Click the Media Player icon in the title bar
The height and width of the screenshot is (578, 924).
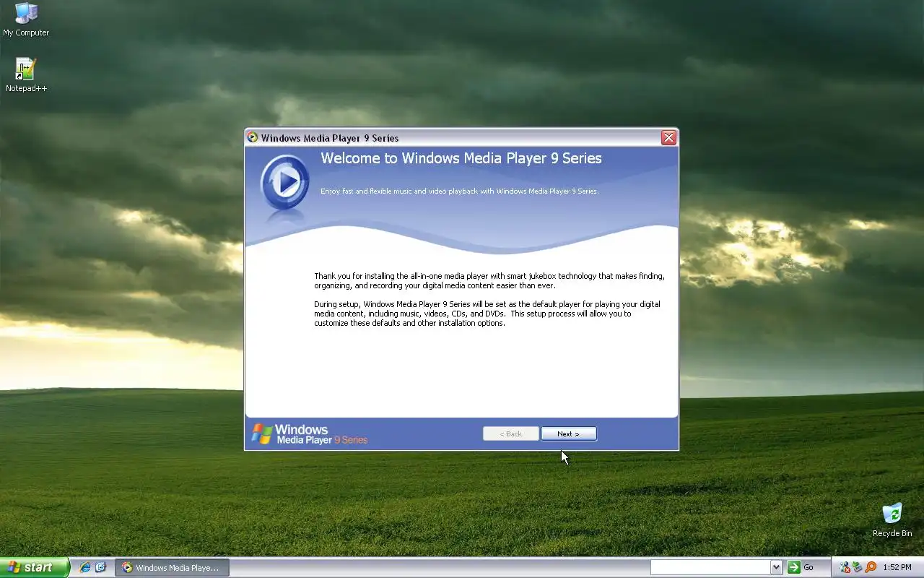pos(253,137)
